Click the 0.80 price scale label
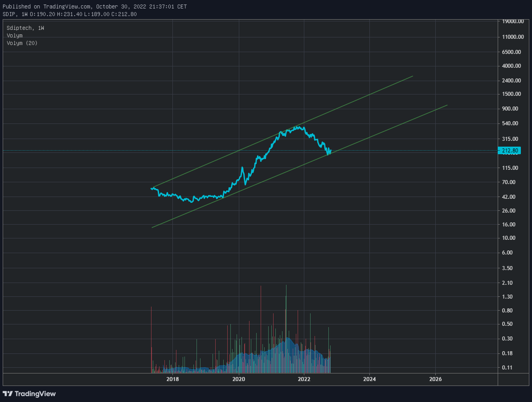The height and width of the screenshot is (402, 532). coord(507,310)
